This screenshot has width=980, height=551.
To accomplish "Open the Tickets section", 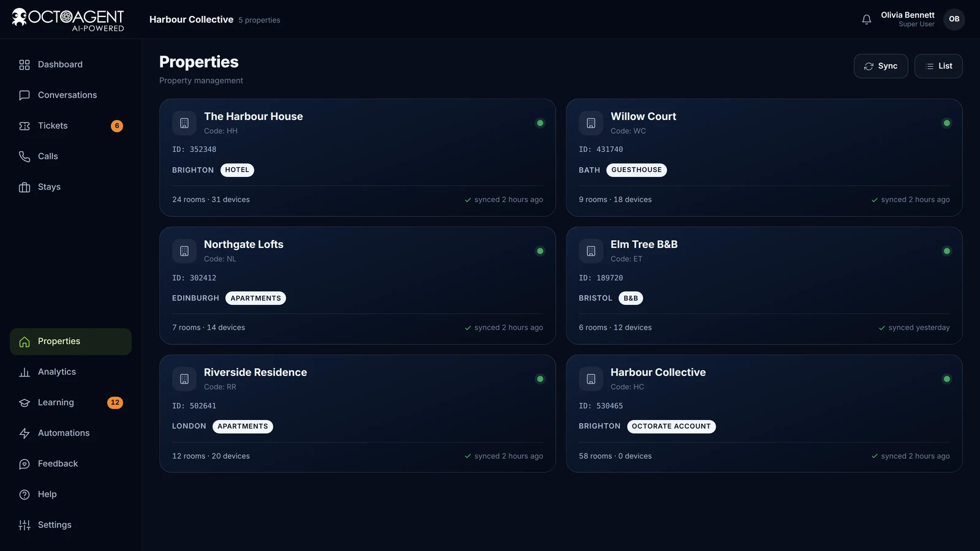I will pos(70,126).
